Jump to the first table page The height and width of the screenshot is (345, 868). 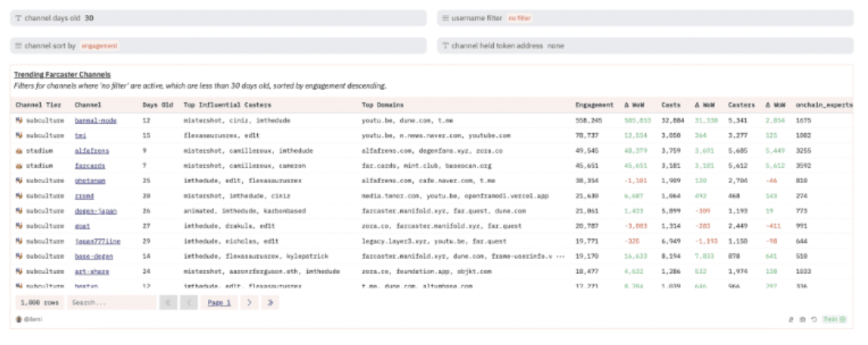tap(168, 303)
